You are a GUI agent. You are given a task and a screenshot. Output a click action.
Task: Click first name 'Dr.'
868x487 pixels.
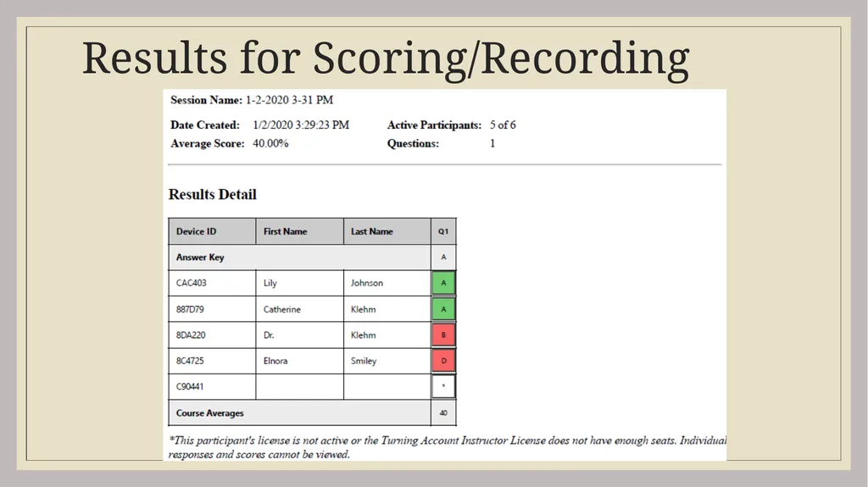click(x=269, y=335)
